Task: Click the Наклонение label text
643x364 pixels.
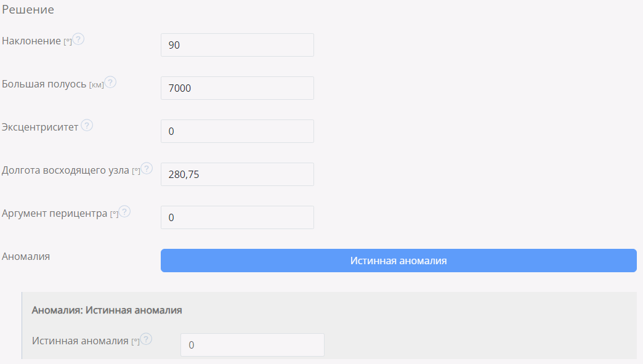Action: (31, 41)
